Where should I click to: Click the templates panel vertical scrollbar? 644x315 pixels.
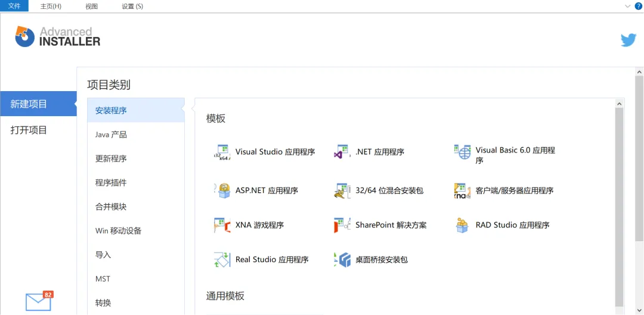tap(619, 207)
